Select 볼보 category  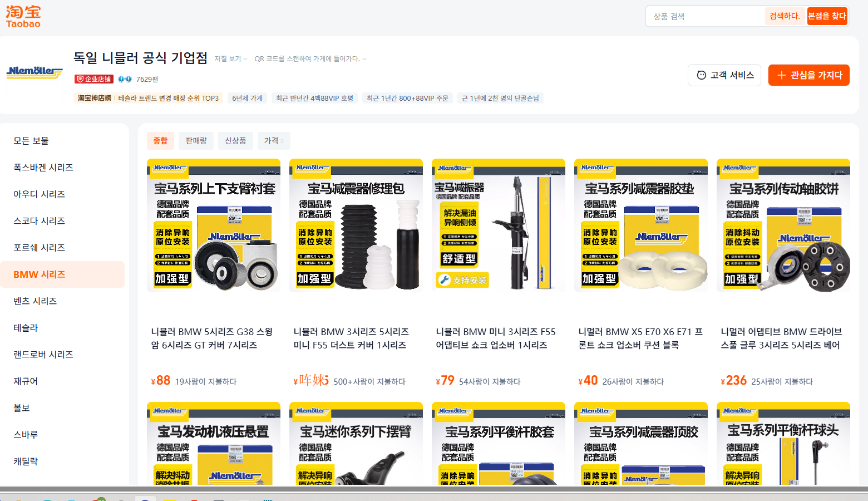point(62,408)
